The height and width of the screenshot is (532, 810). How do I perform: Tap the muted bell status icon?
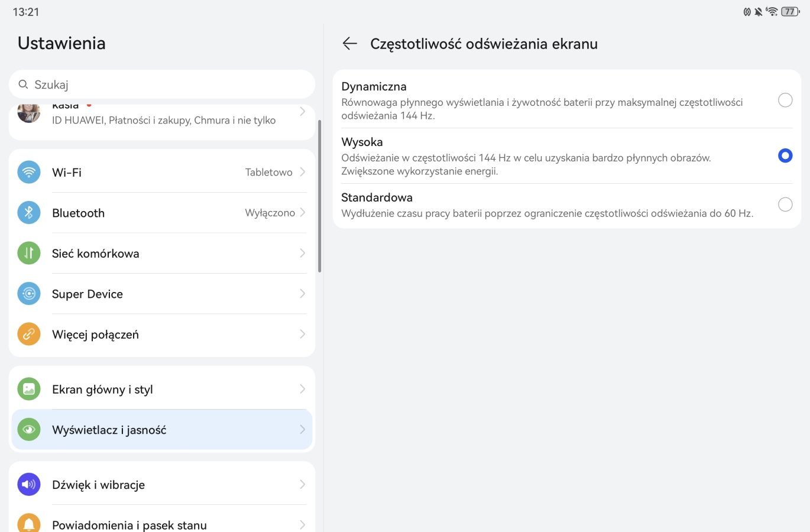[x=758, y=11]
